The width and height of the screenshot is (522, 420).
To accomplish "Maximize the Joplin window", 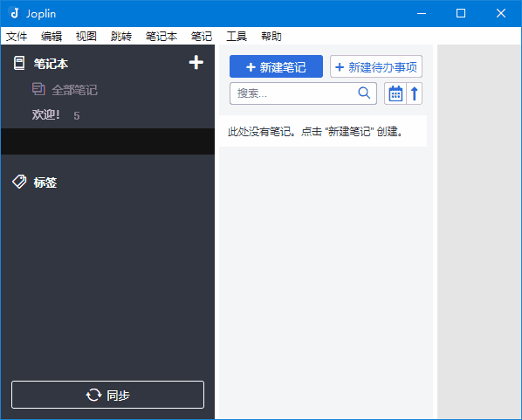I will (x=461, y=13).
